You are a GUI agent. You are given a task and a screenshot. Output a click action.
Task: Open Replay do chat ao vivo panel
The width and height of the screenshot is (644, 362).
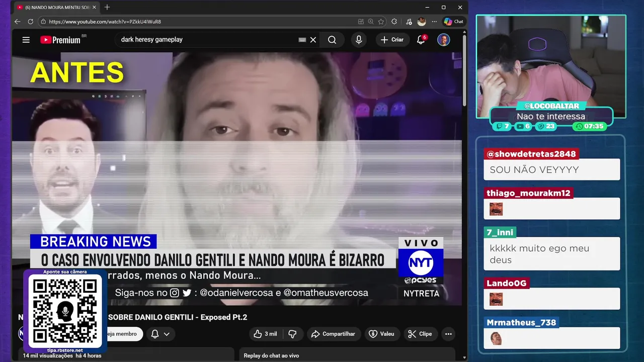(347, 354)
